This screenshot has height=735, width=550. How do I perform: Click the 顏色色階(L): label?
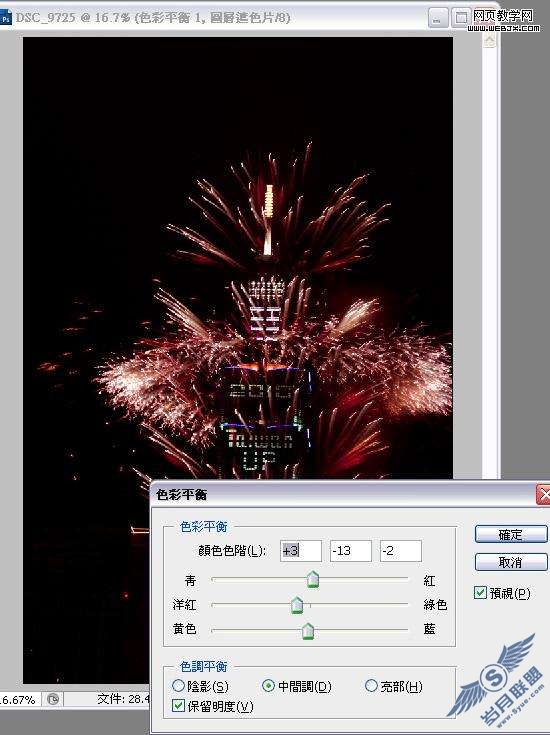[x=232, y=550]
